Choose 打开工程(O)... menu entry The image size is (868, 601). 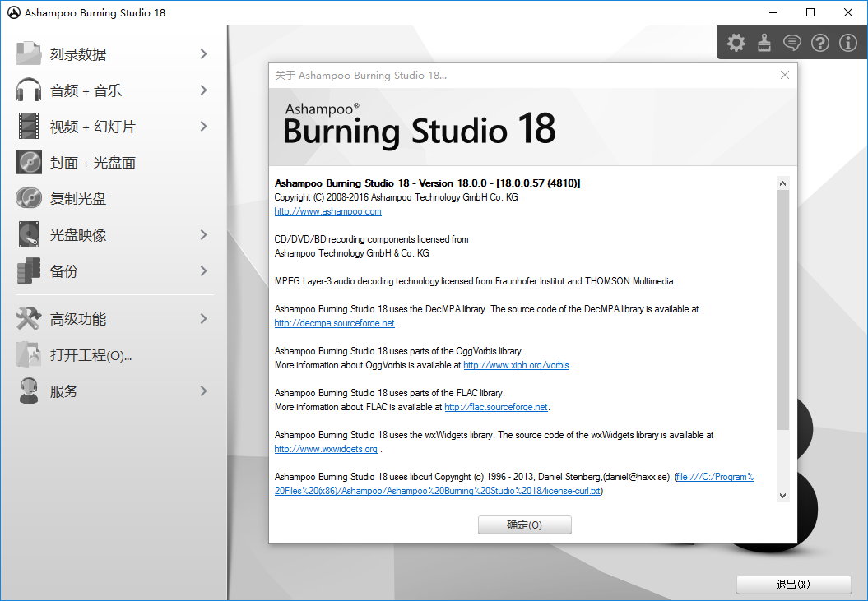114,354
